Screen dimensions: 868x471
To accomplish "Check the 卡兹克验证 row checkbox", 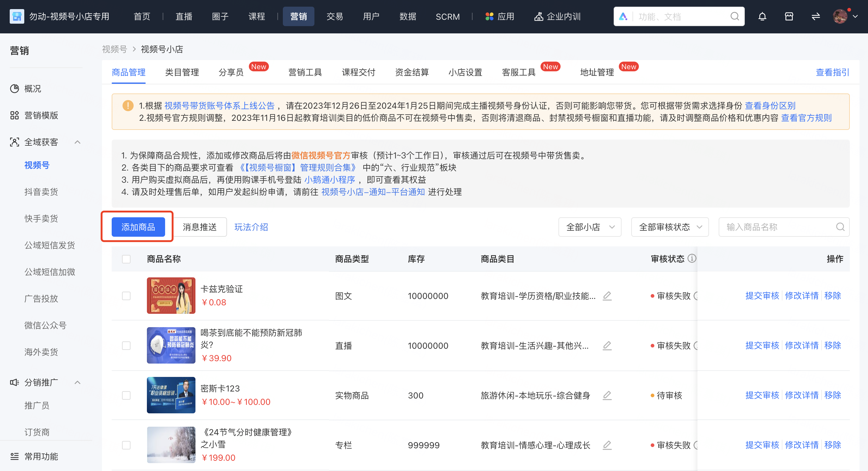I will (x=126, y=296).
